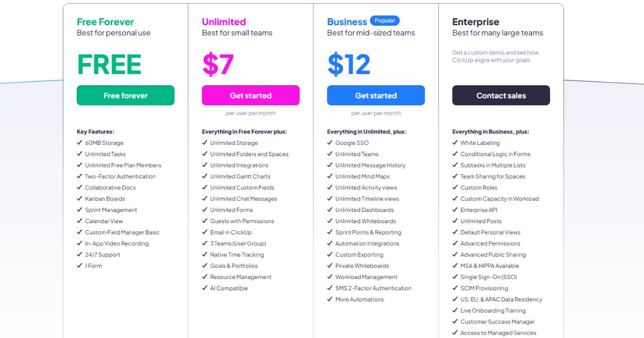Click the checkmark beside 60MB Storage

pos(79,143)
